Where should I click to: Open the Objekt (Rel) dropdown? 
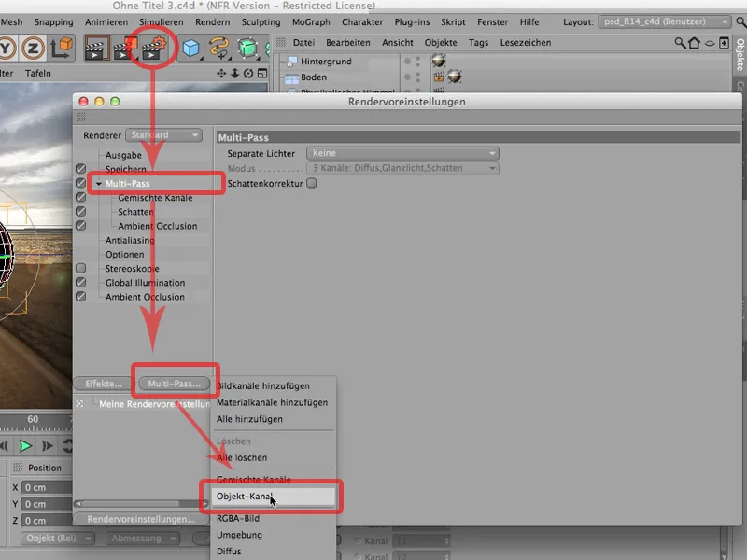[x=57, y=539]
